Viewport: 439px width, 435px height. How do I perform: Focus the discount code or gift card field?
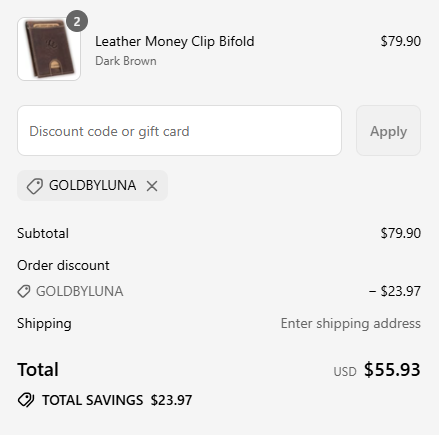tap(179, 131)
